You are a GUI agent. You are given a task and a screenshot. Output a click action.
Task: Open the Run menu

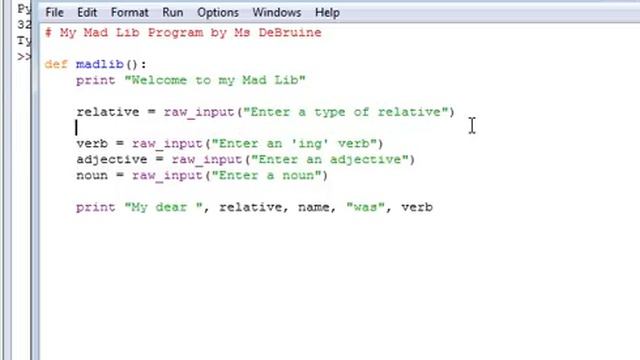pos(173,13)
